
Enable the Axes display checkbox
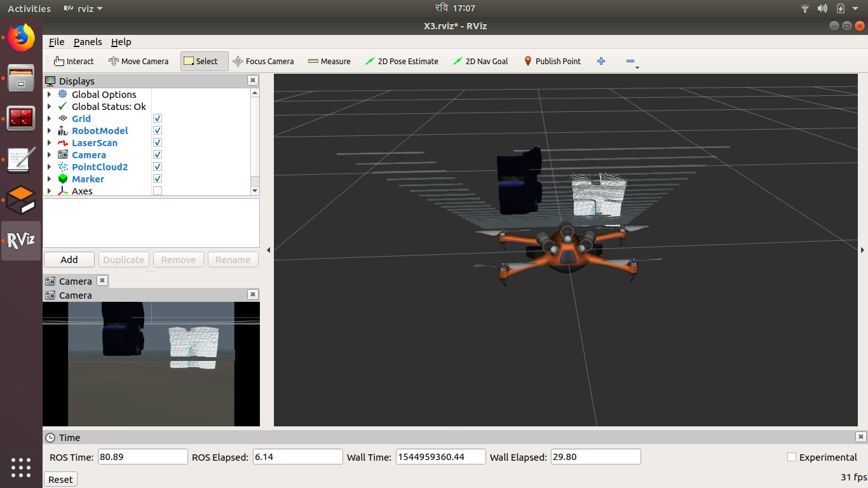(158, 191)
